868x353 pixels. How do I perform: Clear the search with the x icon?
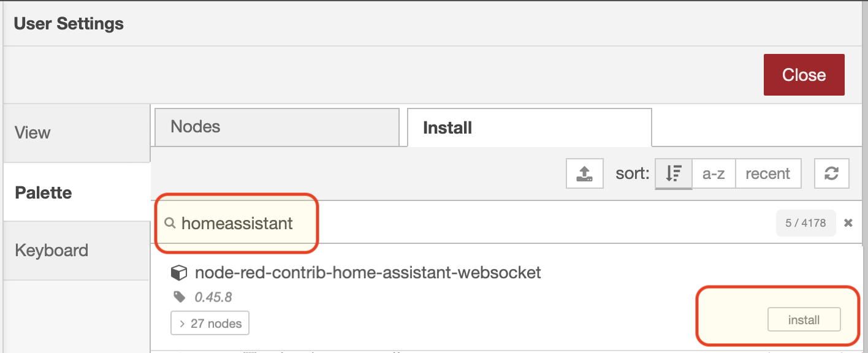pos(848,223)
